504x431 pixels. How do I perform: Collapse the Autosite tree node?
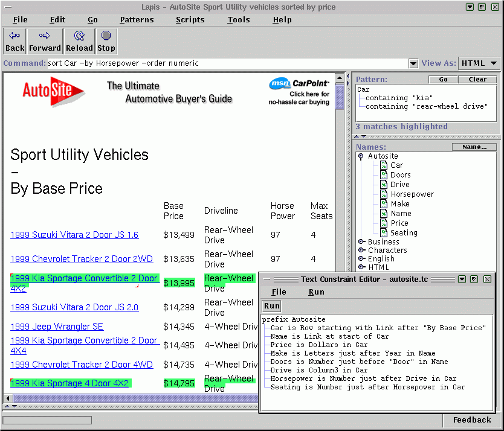[361, 156]
